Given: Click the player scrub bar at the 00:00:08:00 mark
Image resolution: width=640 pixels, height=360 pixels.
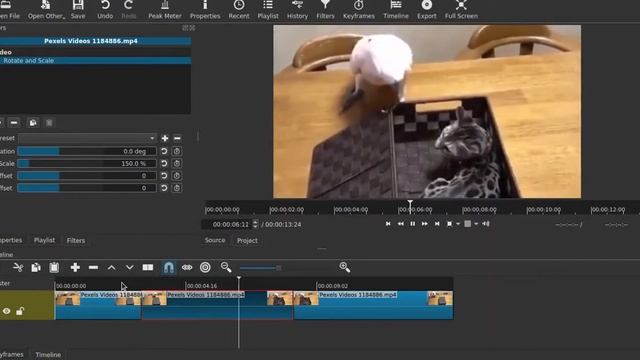Looking at the screenshot, I should pyautogui.click(x=462, y=209).
